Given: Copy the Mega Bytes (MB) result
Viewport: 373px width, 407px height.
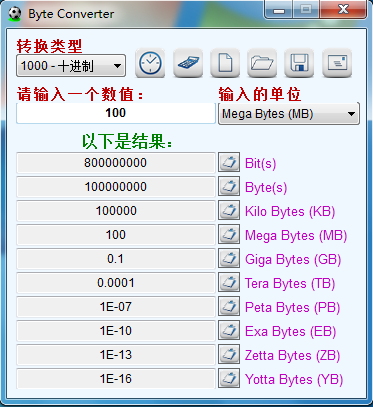Looking at the screenshot, I should [x=229, y=234].
